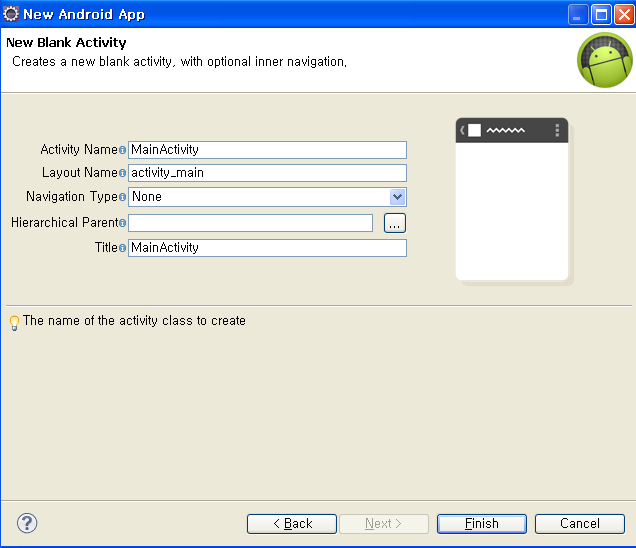Click the info icon beside Hierarchical Parent
This screenshot has height=548, width=636.
122,223
